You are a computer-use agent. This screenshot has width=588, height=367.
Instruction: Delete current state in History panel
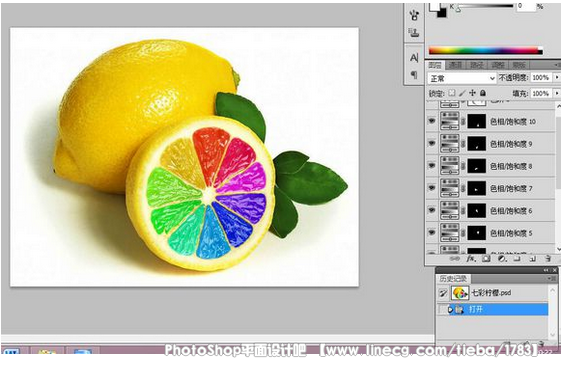point(542,343)
